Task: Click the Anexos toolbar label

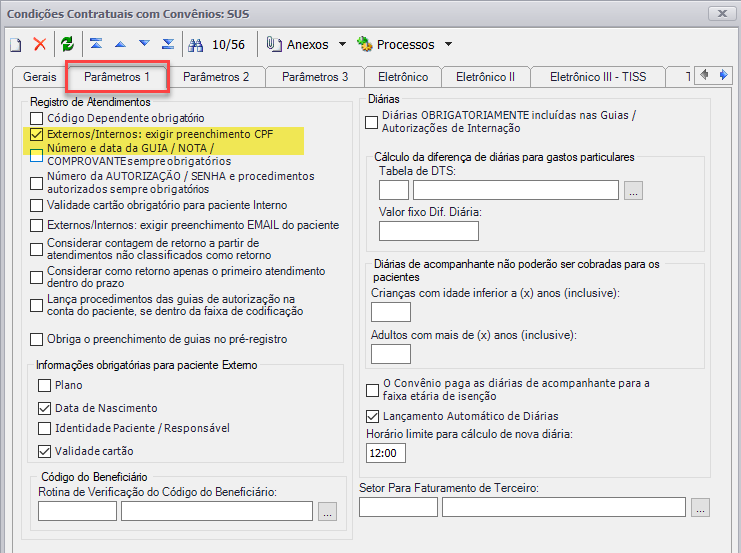Action: point(307,44)
